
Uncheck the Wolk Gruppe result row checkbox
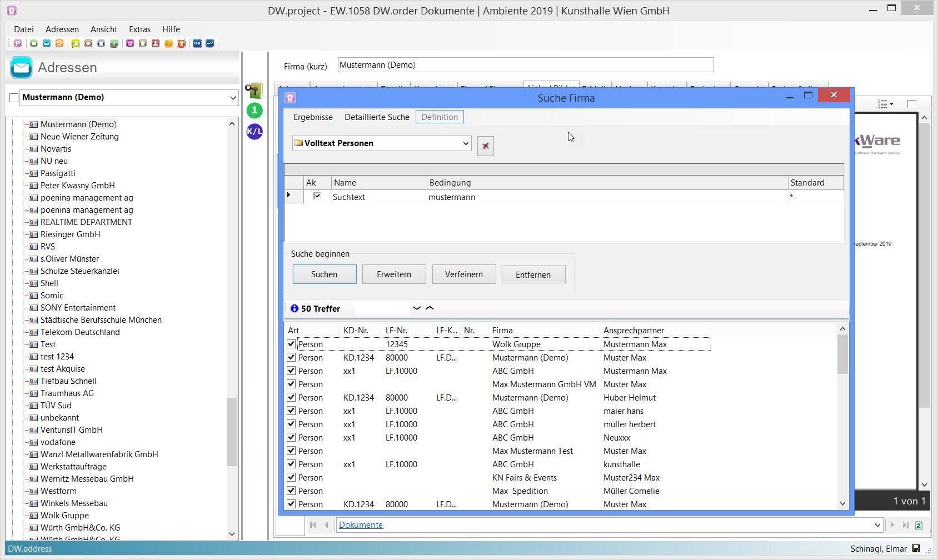(x=291, y=344)
